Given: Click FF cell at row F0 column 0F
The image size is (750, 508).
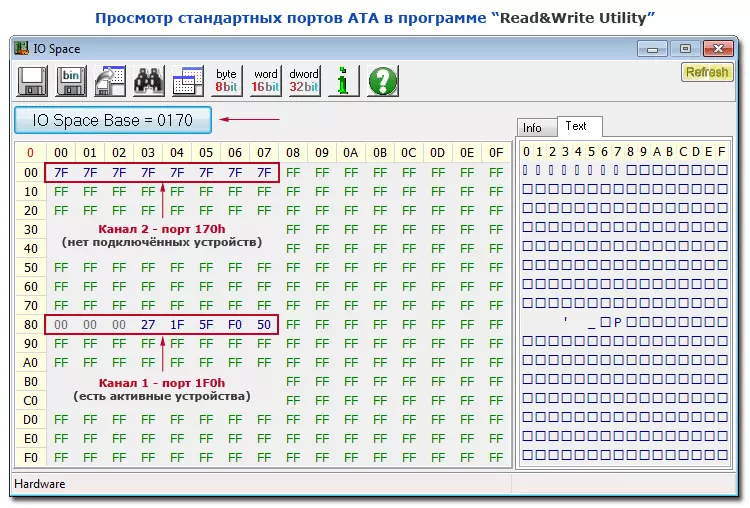Looking at the screenshot, I should click(x=496, y=458).
